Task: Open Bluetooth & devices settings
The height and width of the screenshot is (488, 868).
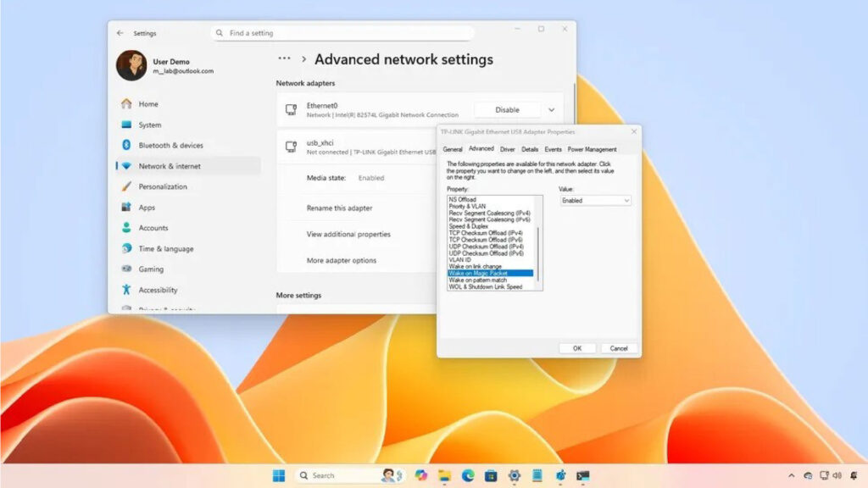Action: [170, 146]
